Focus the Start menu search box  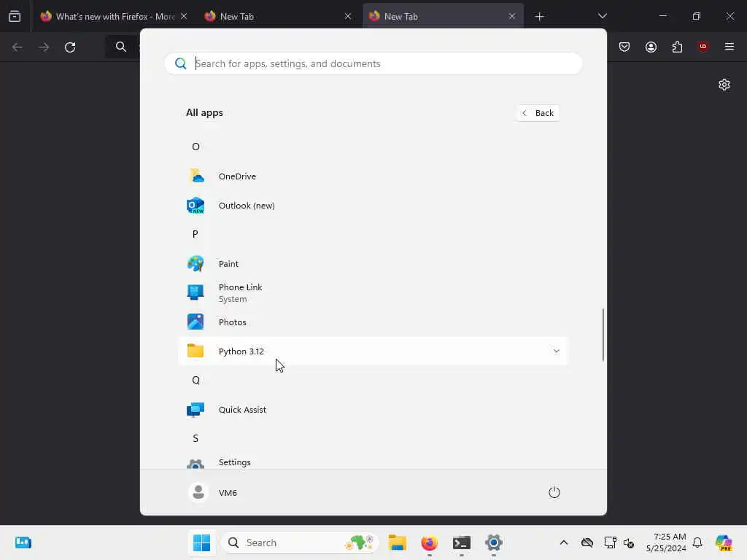(x=373, y=63)
